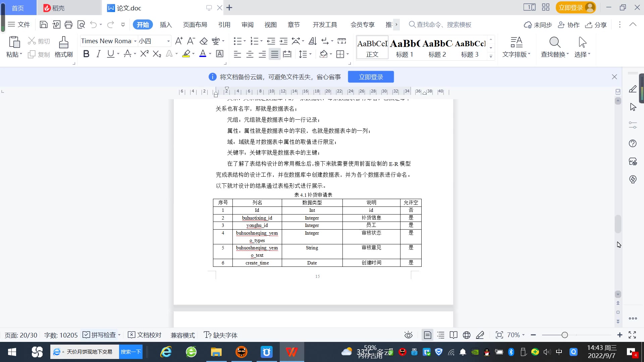644x362 pixels.
Task: Open Text Layout tool
Action: (x=516, y=47)
